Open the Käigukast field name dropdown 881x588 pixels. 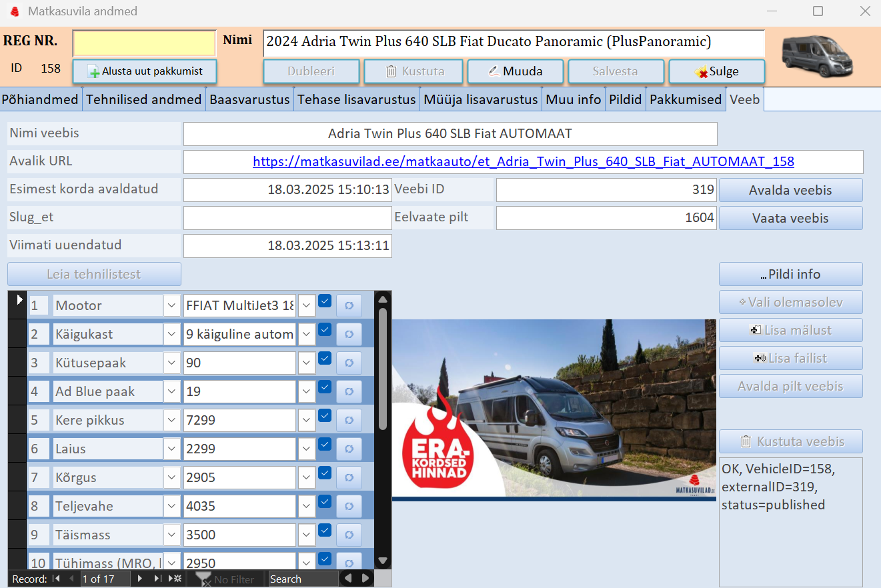click(172, 334)
